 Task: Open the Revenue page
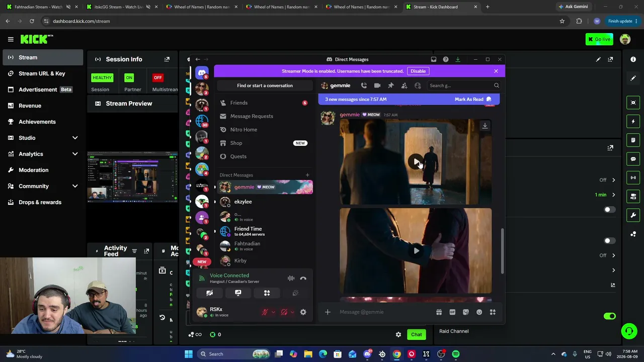click(42, 106)
